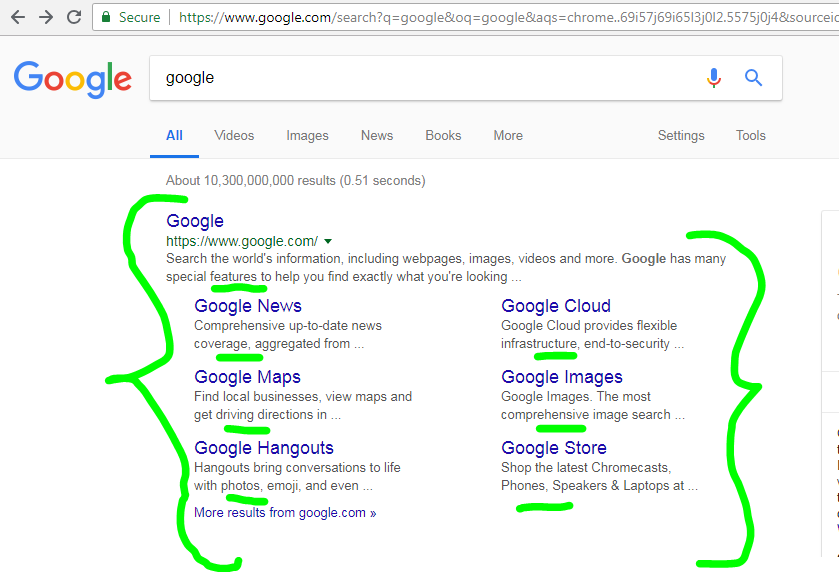Open the Google Store sitelink
This screenshot has height=572, width=839.
click(x=554, y=448)
